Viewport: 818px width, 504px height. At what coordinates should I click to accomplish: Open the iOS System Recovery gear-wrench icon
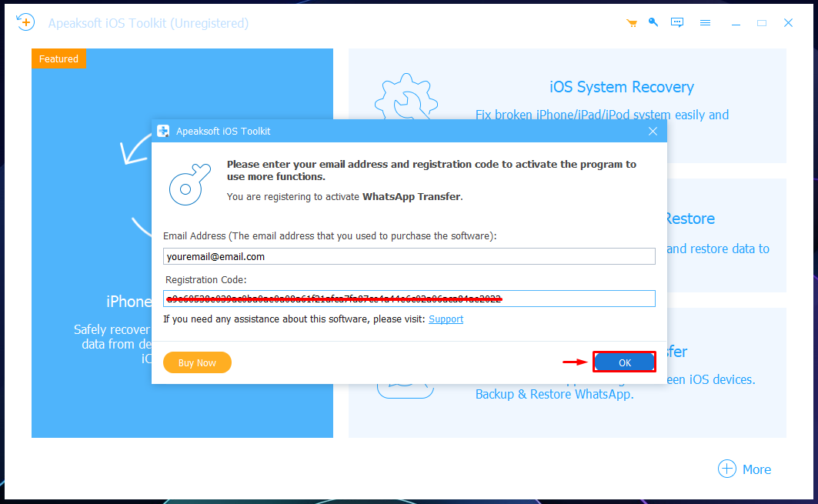(406, 98)
